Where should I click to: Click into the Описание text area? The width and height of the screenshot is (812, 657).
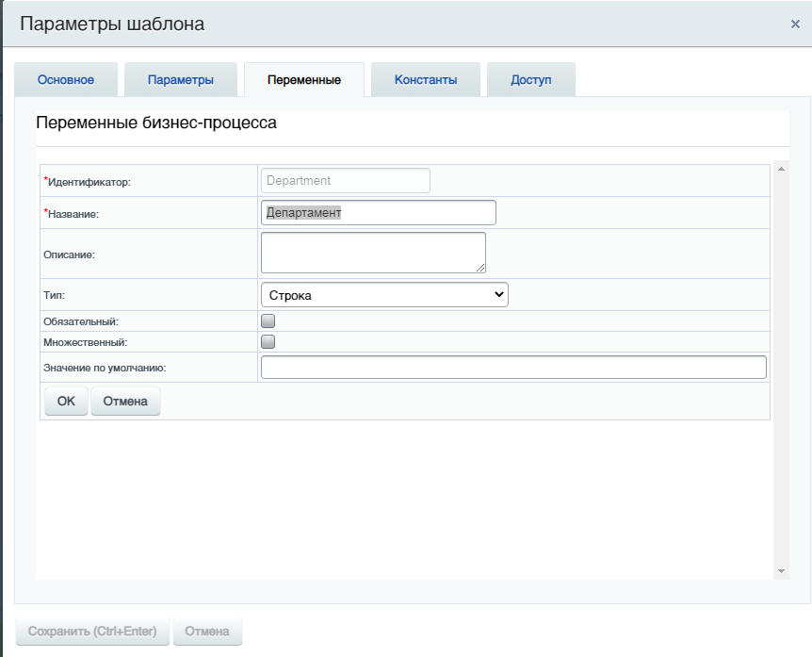[x=373, y=253]
